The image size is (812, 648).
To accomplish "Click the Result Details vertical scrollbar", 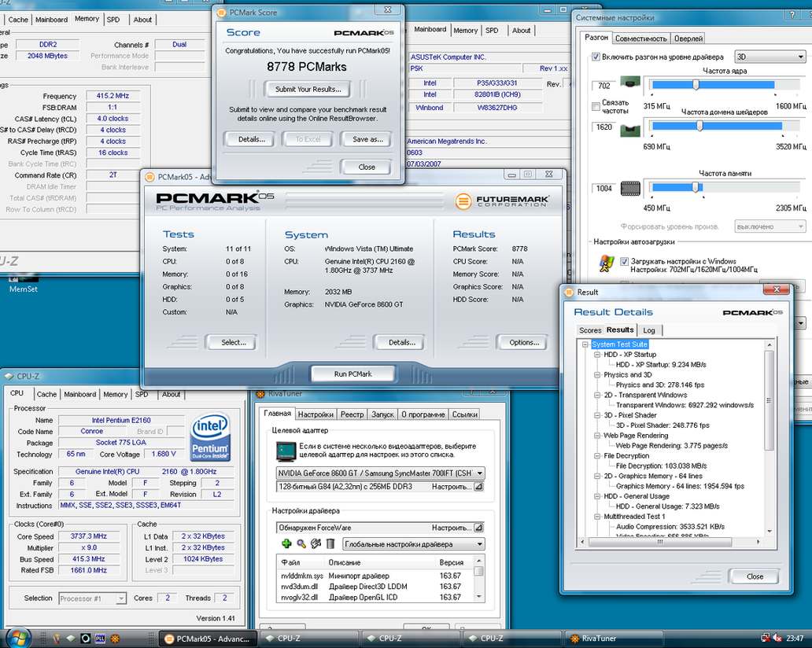I will pyautogui.click(x=769, y=438).
